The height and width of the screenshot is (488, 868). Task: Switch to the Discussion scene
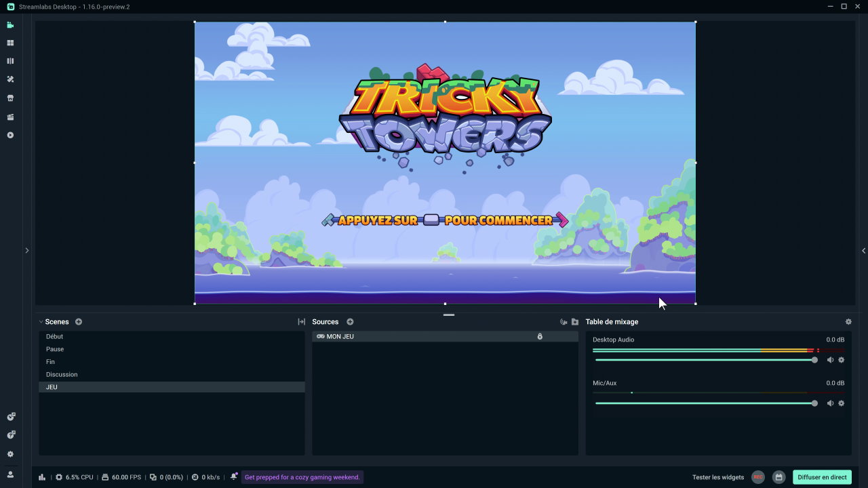pos(172,374)
